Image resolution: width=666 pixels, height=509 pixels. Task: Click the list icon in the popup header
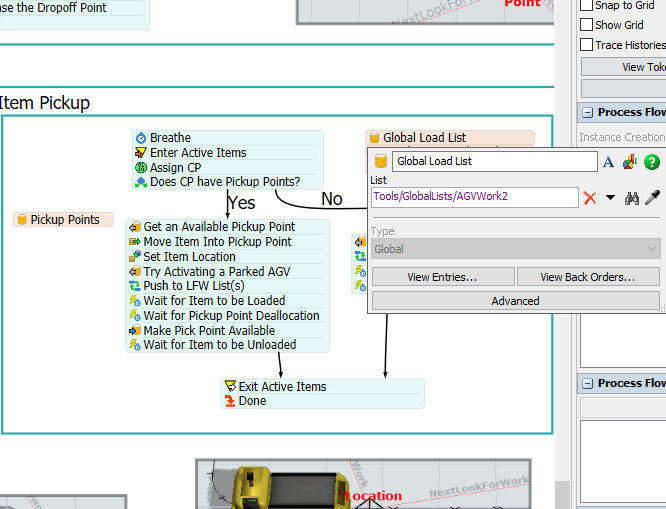click(381, 161)
